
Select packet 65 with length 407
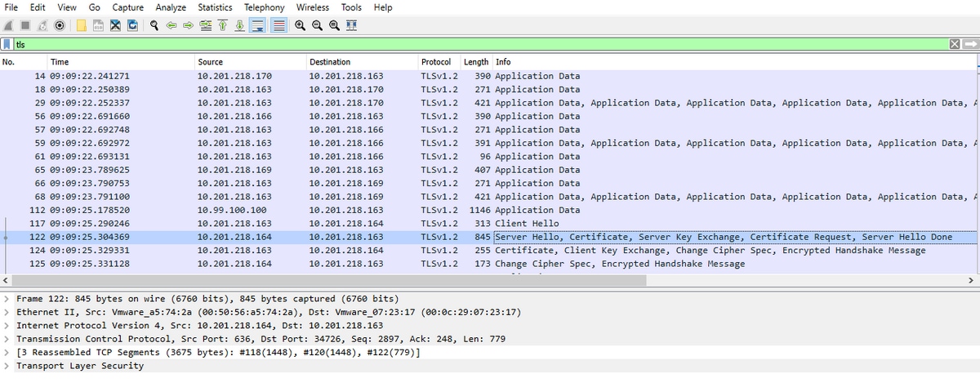488,170
